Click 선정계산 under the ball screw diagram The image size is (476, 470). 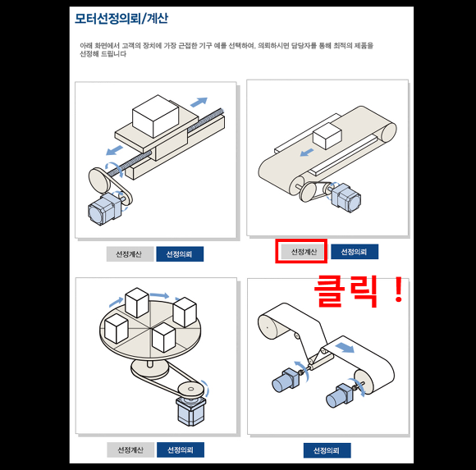[x=130, y=254]
